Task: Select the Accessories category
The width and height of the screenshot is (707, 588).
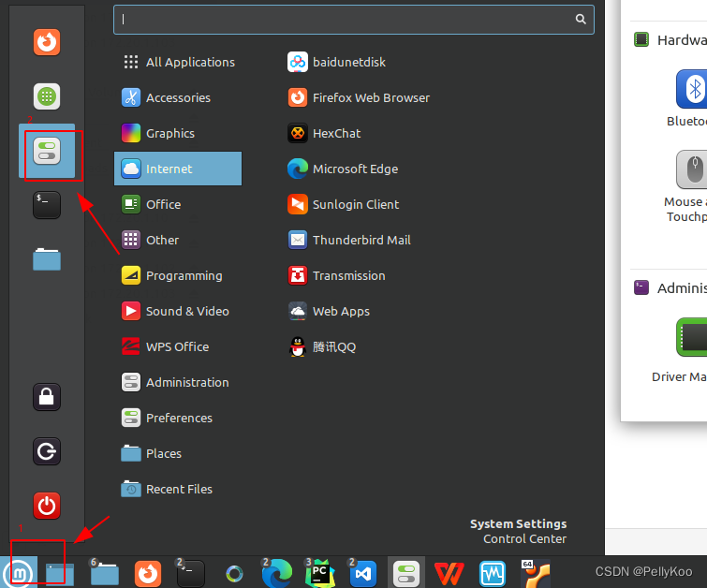Action: tap(178, 97)
